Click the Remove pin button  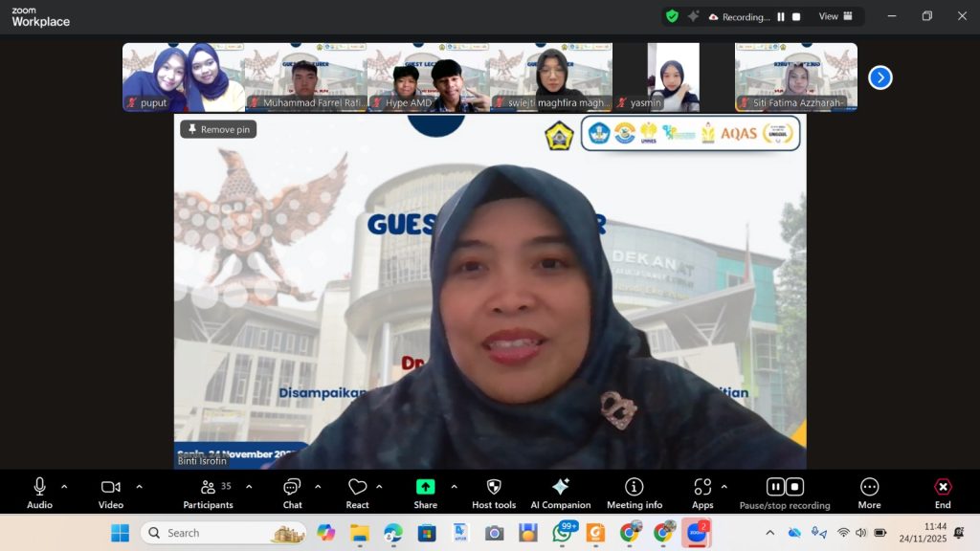pos(218,129)
